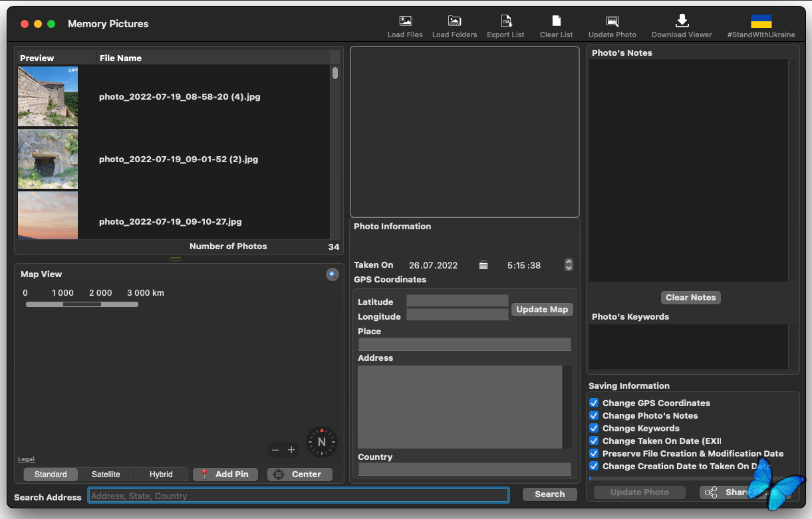812x519 pixels.
Task: Click the Clear Notes button
Action: click(x=690, y=298)
